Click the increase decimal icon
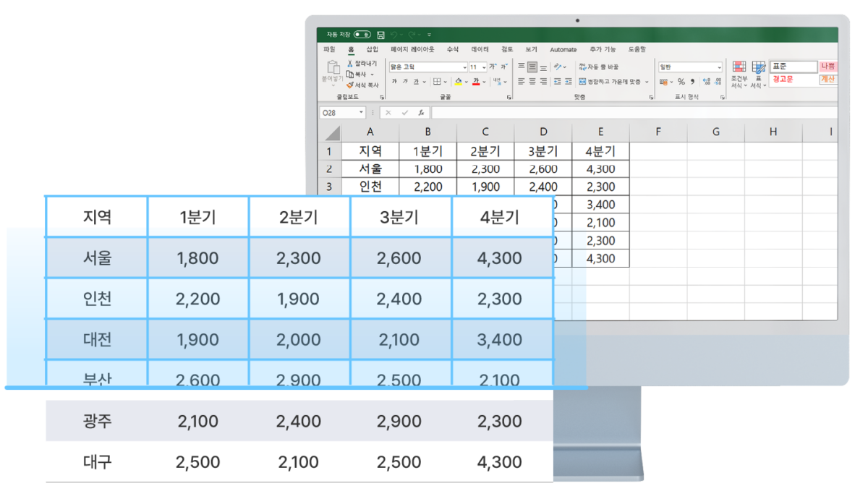The width and height of the screenshot is (868, 499). point(707,82)
